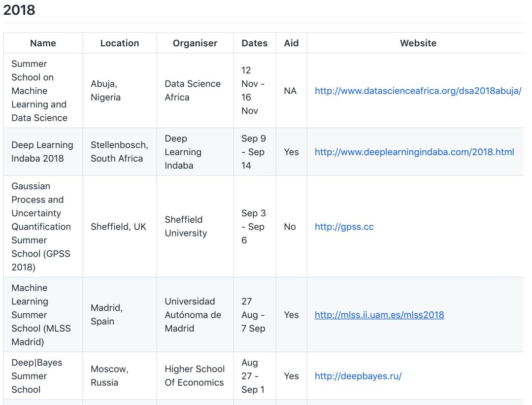Select the Universidad Autónoma de Madrid cell
Screen dimensions: 532x405
tap(193, 315)
